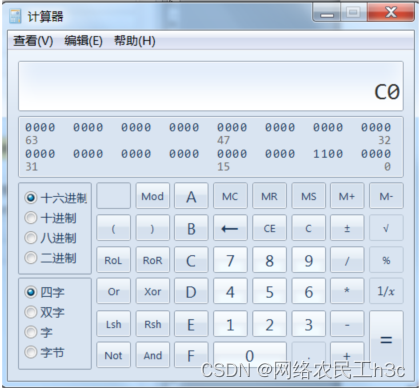Open the 编辑(E) menu
This screenshot has width=420, height=389.
click(x=83, y=41)
